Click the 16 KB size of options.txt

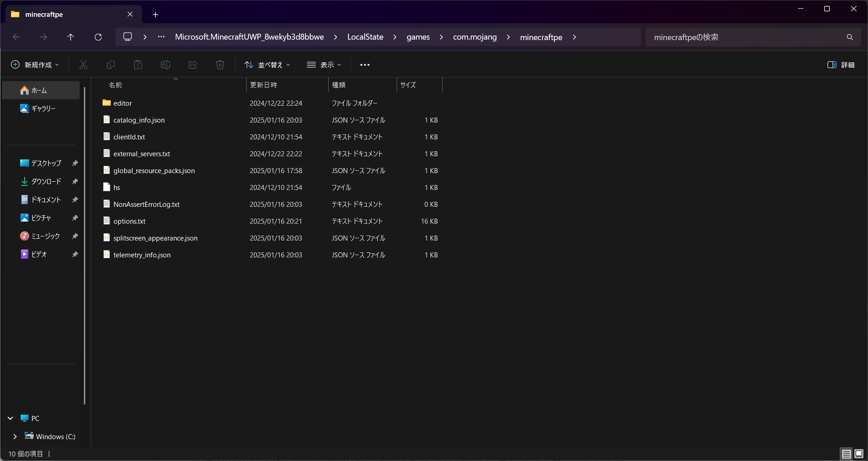tap(429, 221)
